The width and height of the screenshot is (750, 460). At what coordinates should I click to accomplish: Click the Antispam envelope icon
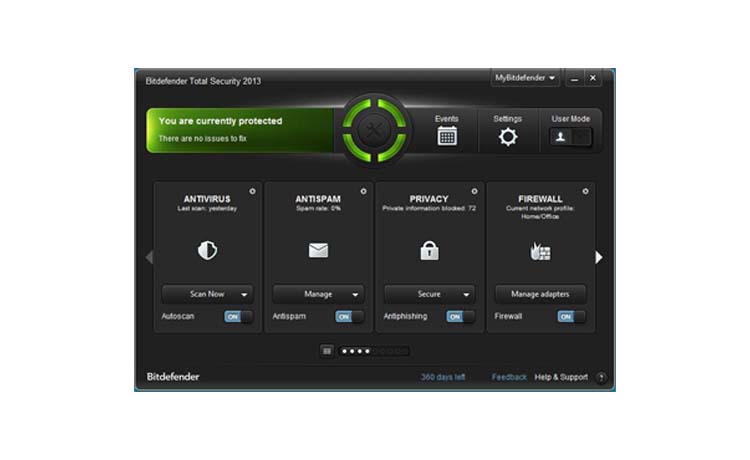(x=318, y=250)
